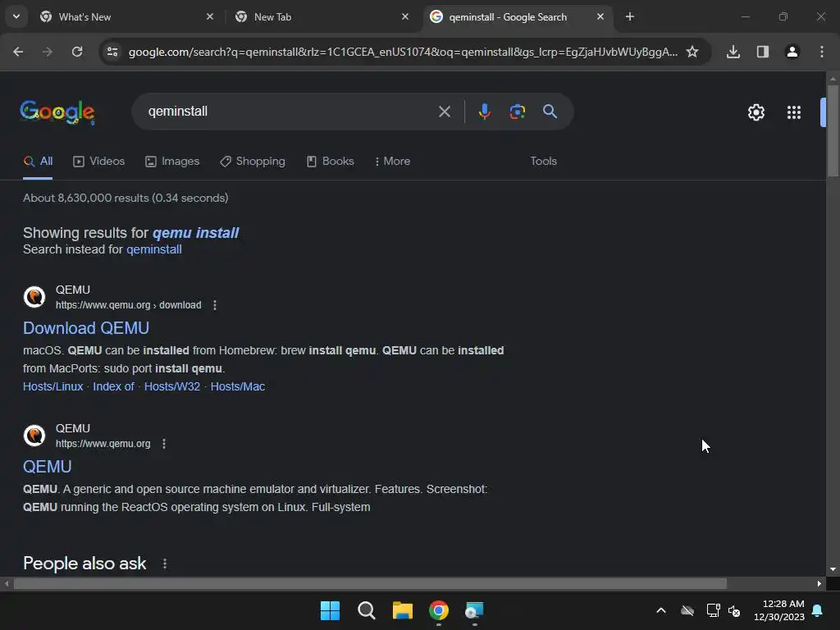Clear the search box with the X
The width and height of the screenshot is (840, 630).
(x=444, y=112)
